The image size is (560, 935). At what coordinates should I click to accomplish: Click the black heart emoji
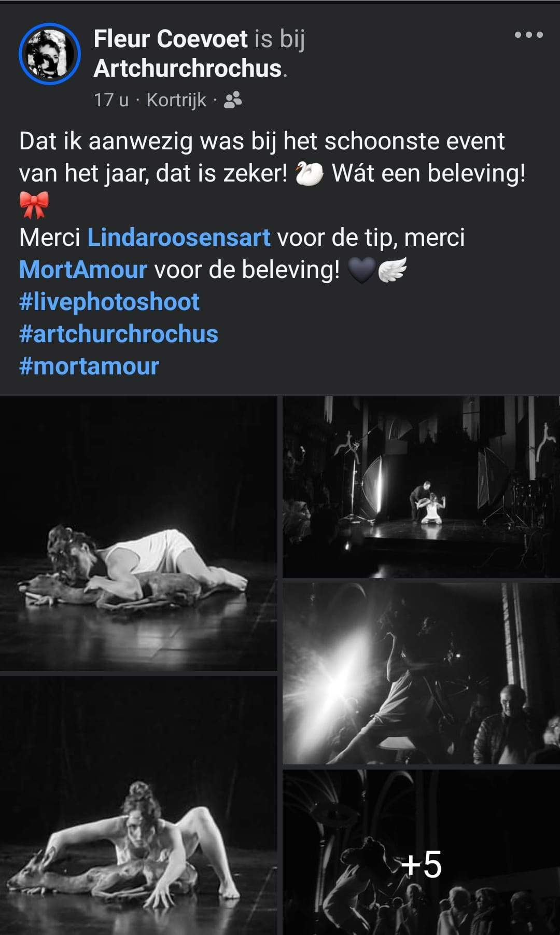361,270
